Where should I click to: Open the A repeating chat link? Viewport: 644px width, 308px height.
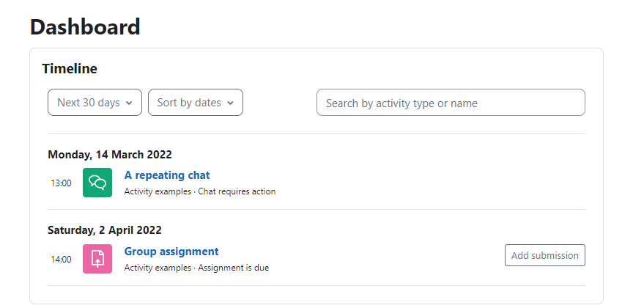pos(167,175)
